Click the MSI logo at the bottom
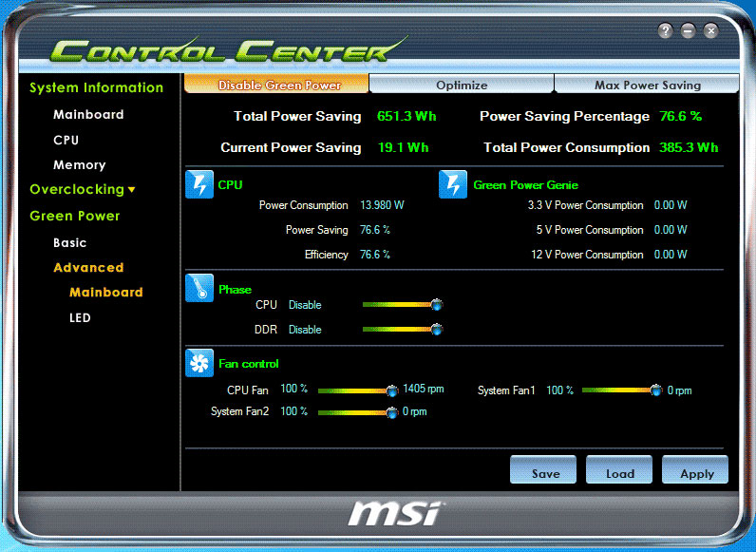Image resolution: width=756 pixels, height=552 pixels. click(x=394, y=513)
